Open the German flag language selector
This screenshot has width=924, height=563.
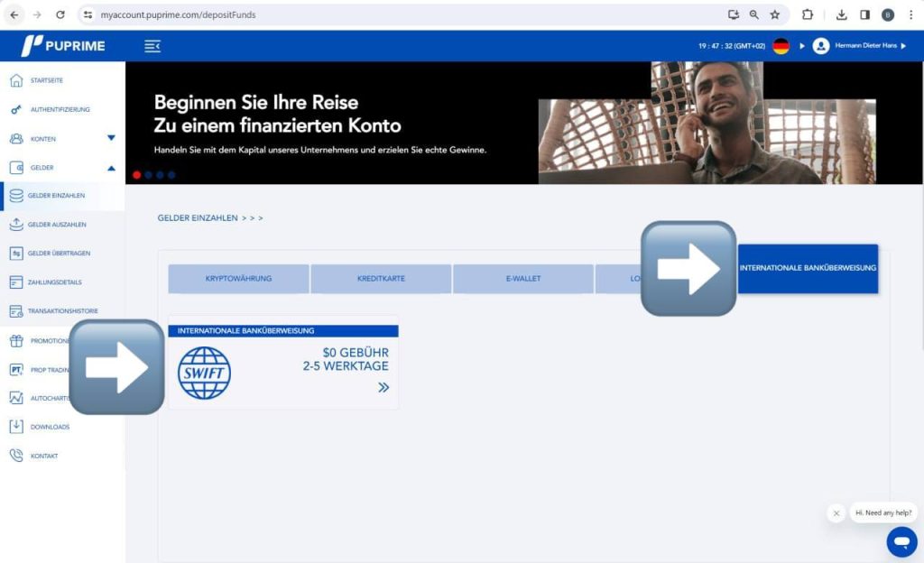click(781, 46)
